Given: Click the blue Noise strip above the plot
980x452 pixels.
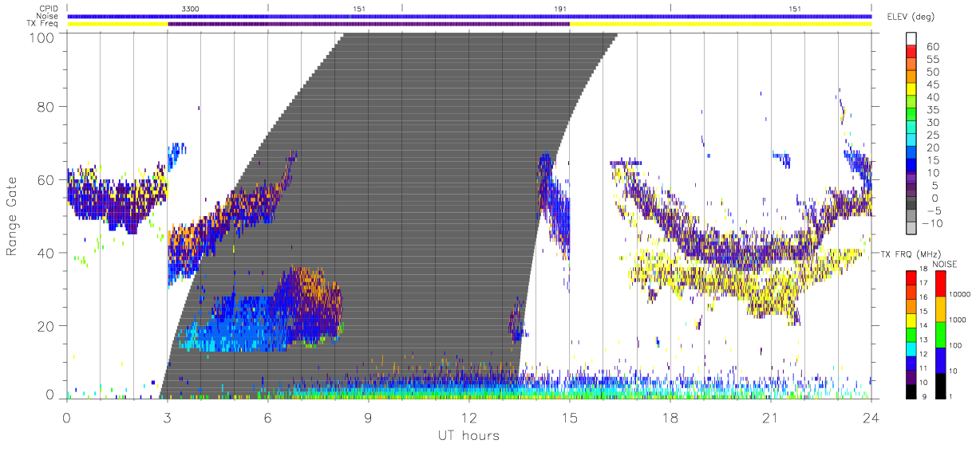Looking at the screenshot, I should point(469,16).
